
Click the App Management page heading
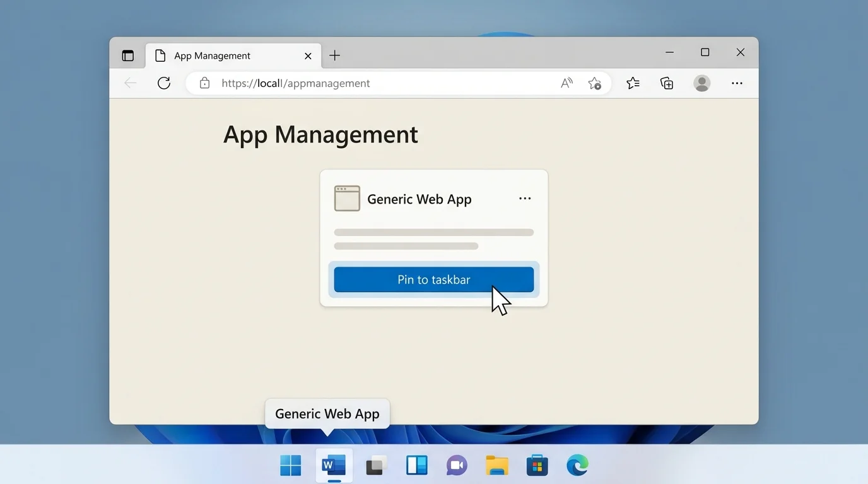click(320, 135)
